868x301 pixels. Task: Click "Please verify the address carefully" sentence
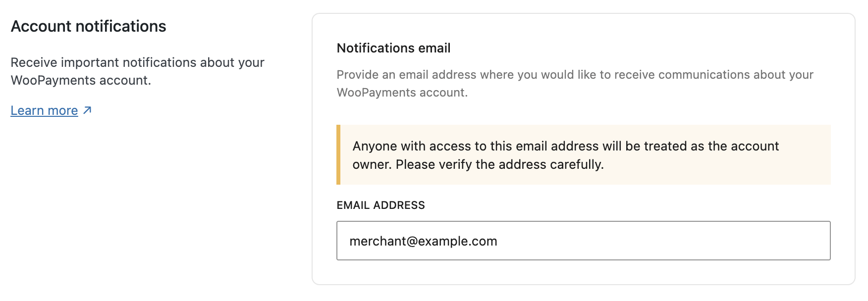499,164
